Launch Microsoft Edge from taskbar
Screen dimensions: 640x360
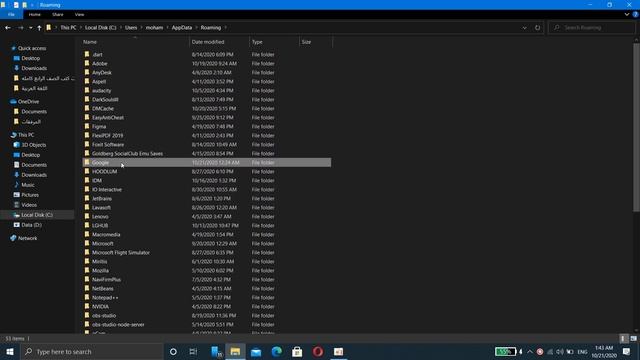coord(276,351)
